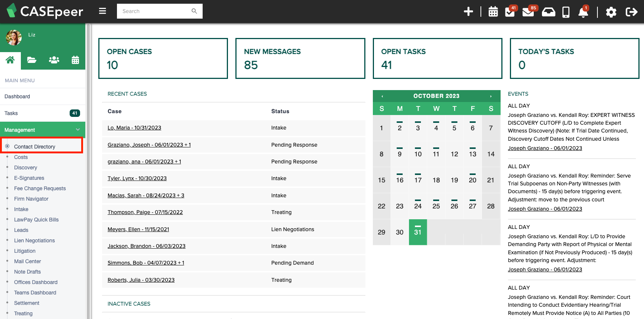Open Note Drafts in the sidebar
Image resolution: width=644 pixels, height=319 pixels.
(27, 272)
